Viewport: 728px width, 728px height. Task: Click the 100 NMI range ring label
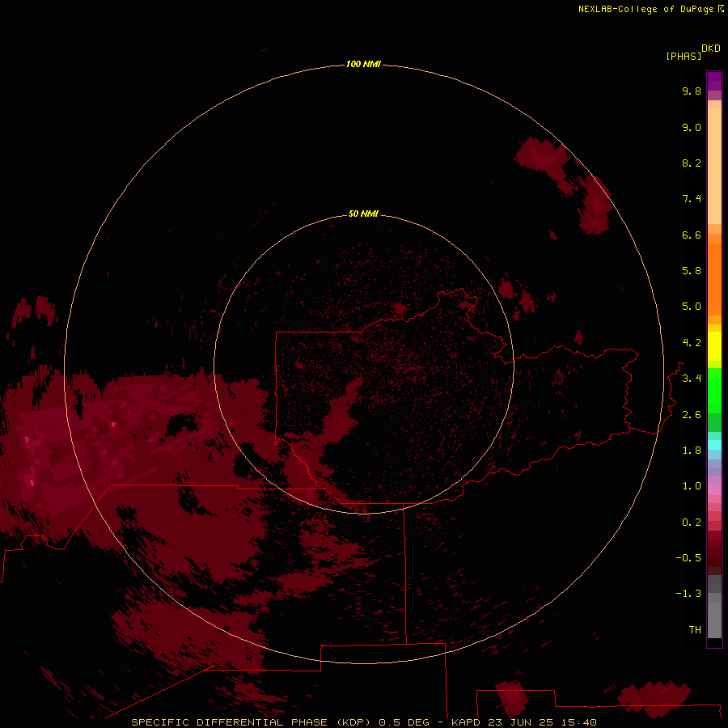[x=363, y=64]
